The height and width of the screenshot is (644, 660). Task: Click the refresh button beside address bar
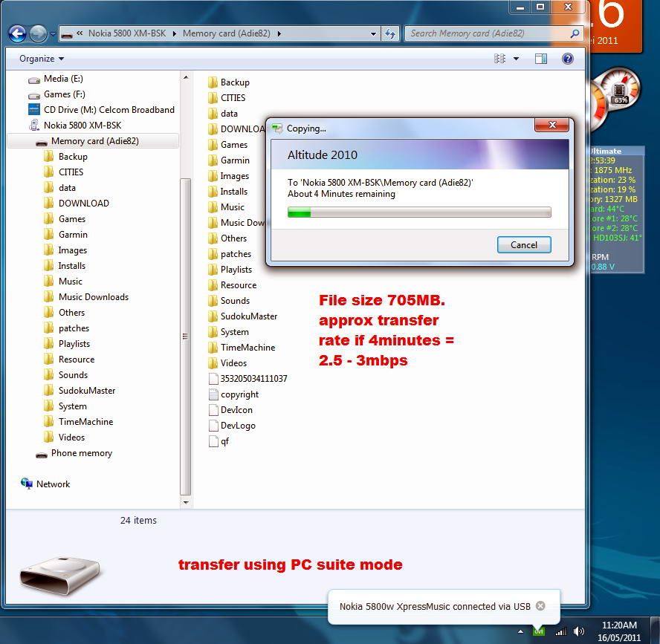coord(391,33)
